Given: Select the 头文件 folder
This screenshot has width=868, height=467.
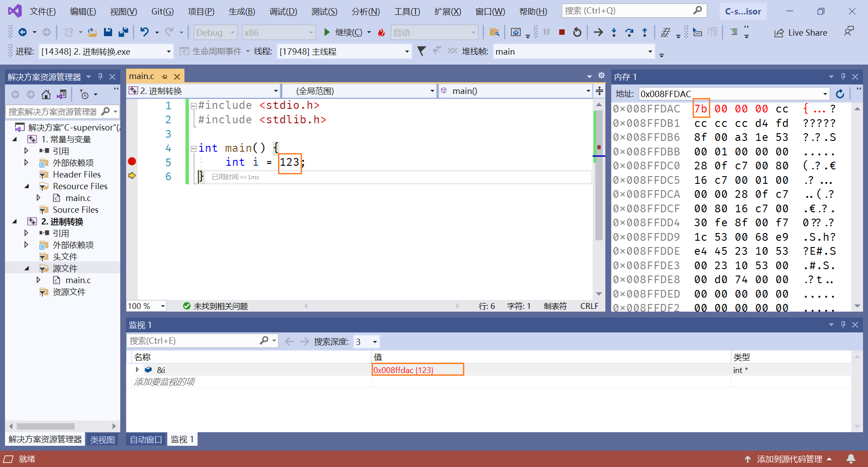Looking at the screenshot, I should tap(65, 257).
